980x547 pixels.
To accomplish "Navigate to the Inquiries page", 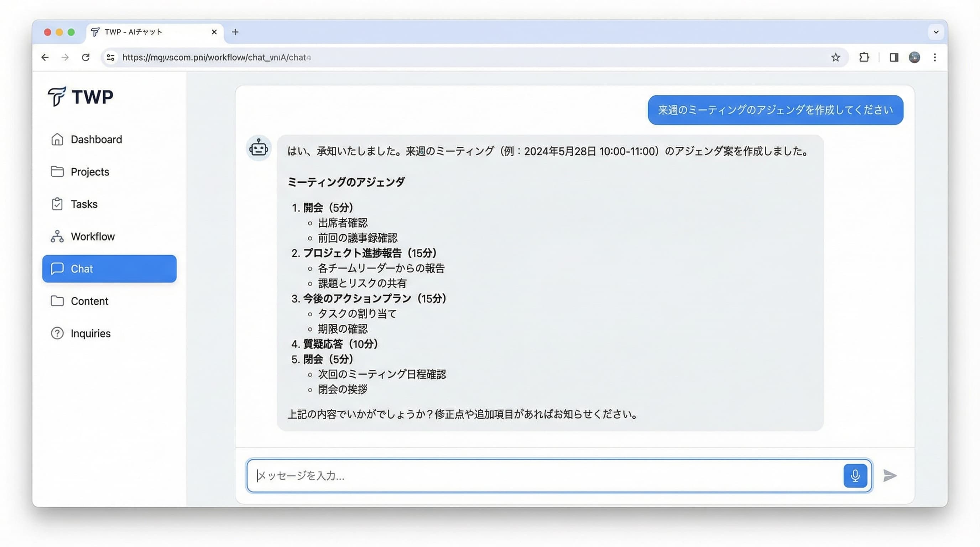I will tap(90, 333).
